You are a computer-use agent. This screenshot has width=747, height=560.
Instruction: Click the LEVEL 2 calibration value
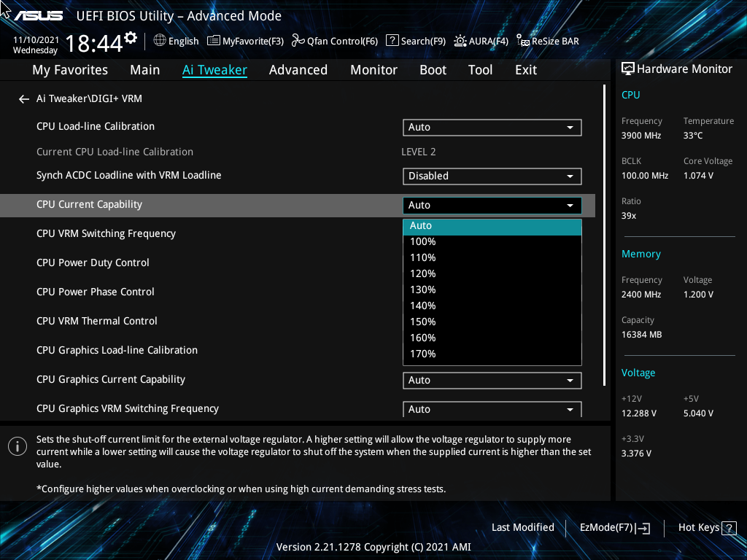418,152
